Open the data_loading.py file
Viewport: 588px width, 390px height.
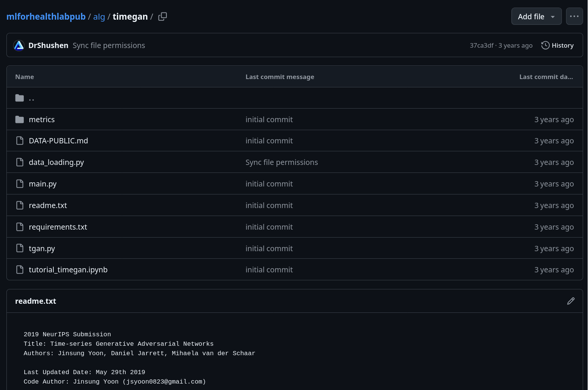56,162
